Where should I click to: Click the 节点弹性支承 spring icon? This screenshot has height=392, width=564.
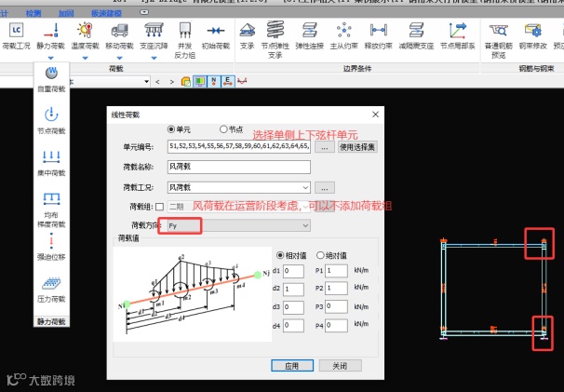coord(275,30)
